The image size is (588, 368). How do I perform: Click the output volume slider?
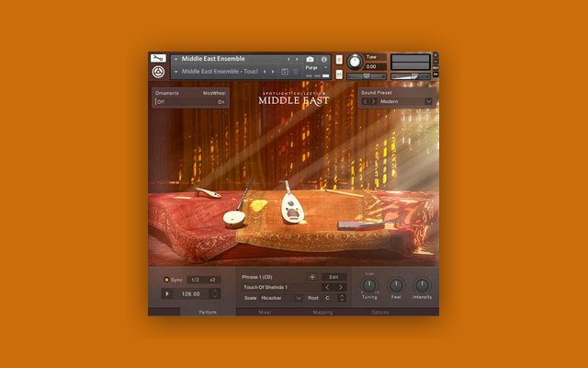pyautogui.click(x=411, y=76)
